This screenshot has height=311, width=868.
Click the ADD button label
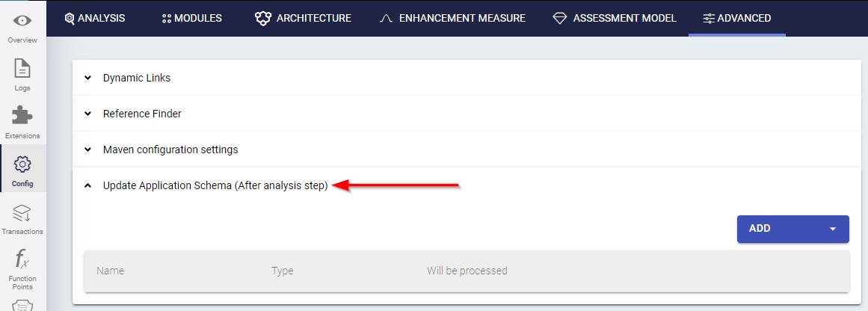click(x=760, y=229)
